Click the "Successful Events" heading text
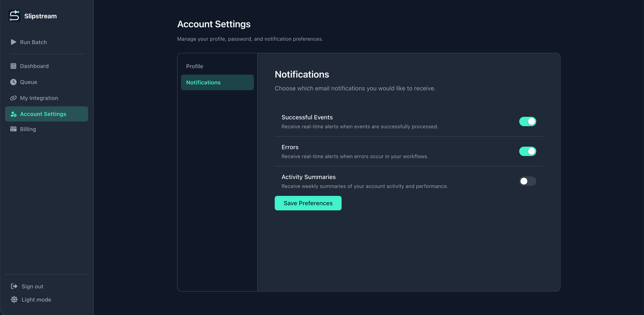Image resolution: width=644 pixels, height=315 pixels. [x=307, y=117]
